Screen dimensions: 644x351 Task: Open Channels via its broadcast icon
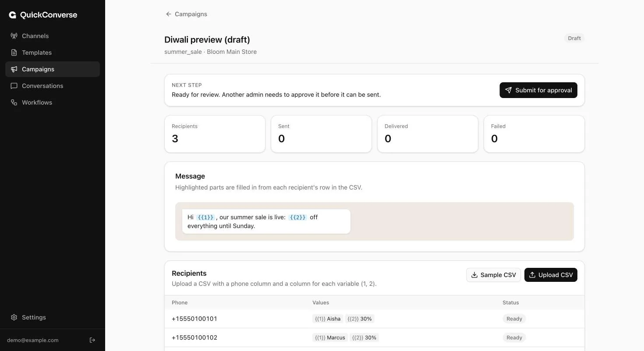coord(14,36)
